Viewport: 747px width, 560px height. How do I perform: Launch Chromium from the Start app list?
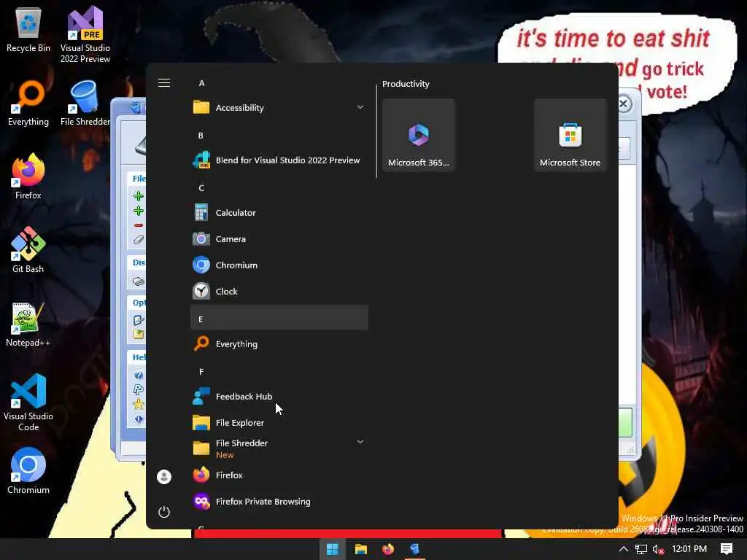point(279,265)
